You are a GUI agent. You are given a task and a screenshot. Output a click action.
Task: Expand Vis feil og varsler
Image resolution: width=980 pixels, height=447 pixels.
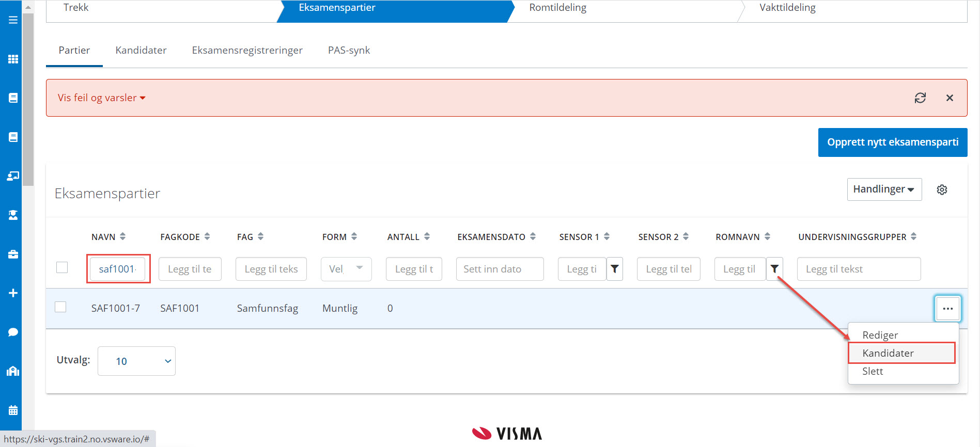[x=101, y=98]
